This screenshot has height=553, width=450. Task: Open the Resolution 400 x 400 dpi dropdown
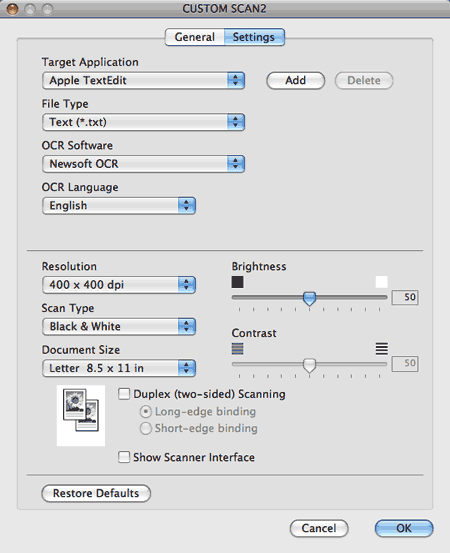pyautogui.click(x=119, y=285)
